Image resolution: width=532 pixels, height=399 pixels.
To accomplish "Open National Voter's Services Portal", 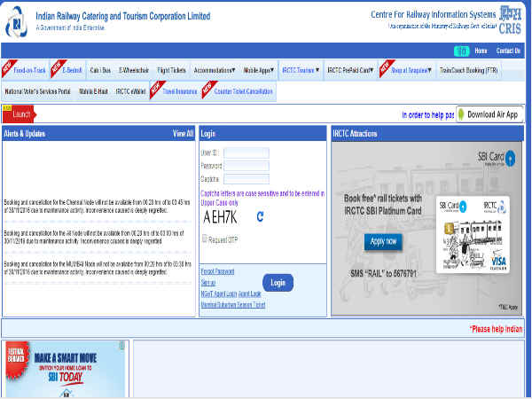I will [37, 91].
